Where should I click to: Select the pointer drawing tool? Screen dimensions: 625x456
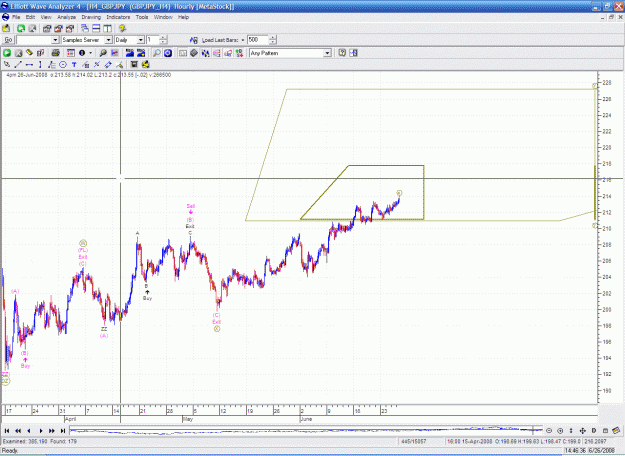tap(7, 65)
